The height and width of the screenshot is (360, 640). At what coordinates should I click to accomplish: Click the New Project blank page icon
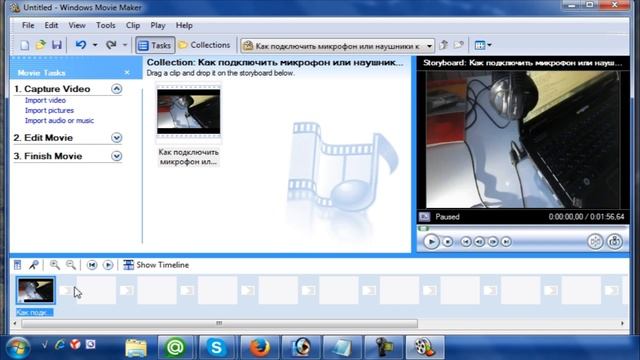point(24,45)
